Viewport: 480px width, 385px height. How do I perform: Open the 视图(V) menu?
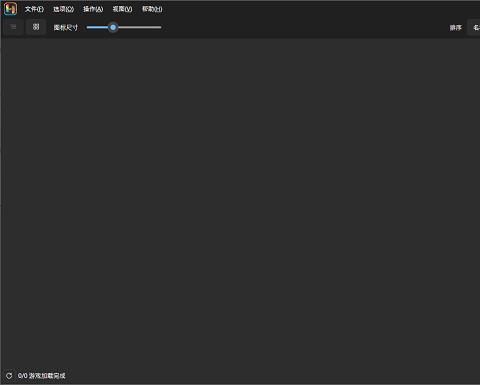122,9
